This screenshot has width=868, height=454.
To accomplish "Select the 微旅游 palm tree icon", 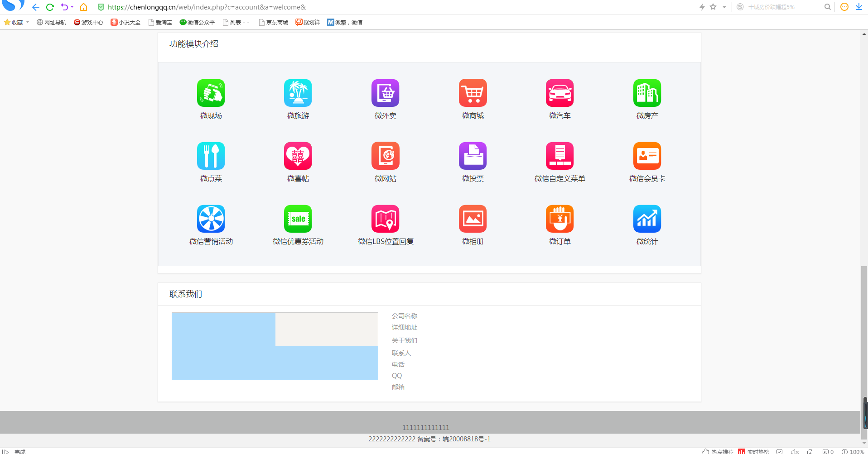I will [298, 93].
